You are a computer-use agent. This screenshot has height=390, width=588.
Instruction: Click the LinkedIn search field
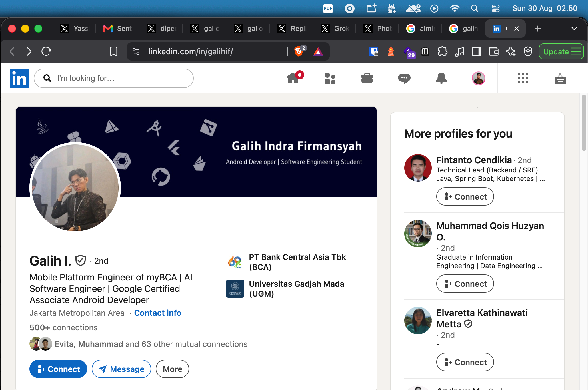114,78
